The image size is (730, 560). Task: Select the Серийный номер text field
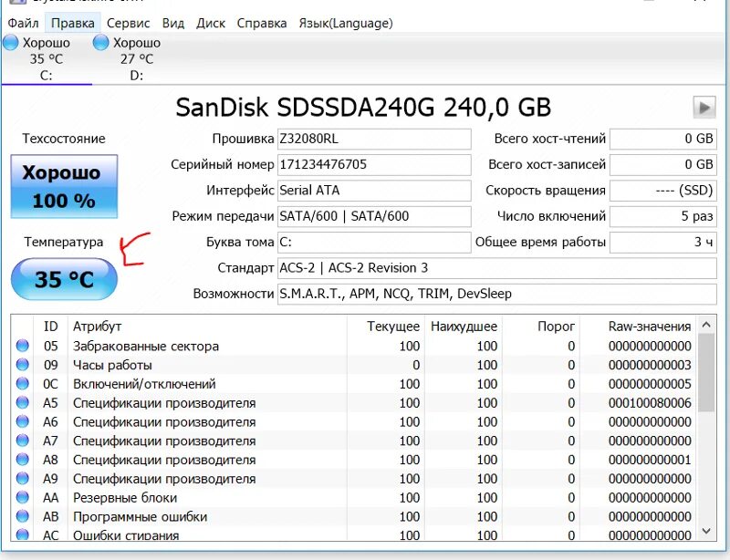coord(374,164)
